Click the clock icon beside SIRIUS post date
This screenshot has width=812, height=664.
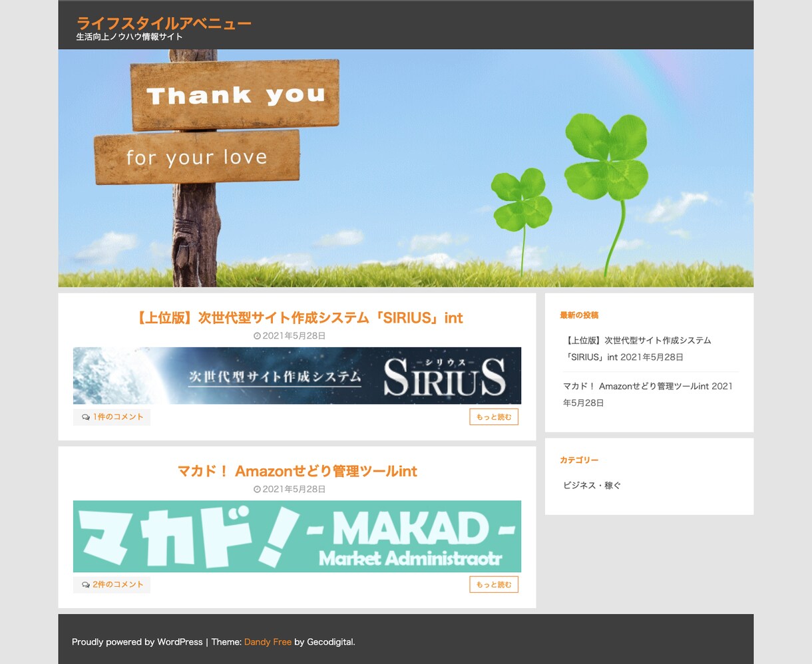click(x=257, y=336)
